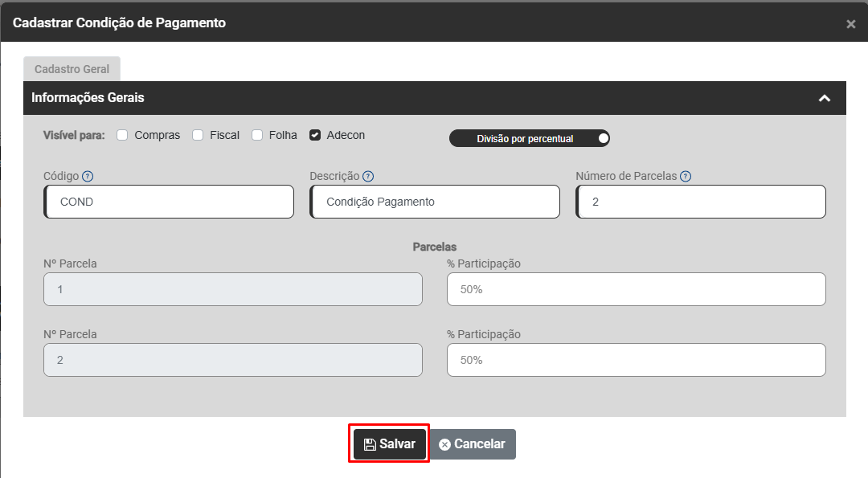Click the help icon next to Número de Parcelas
The height and width of the screenshot is (478, 868).
click(x=686, y=177)
